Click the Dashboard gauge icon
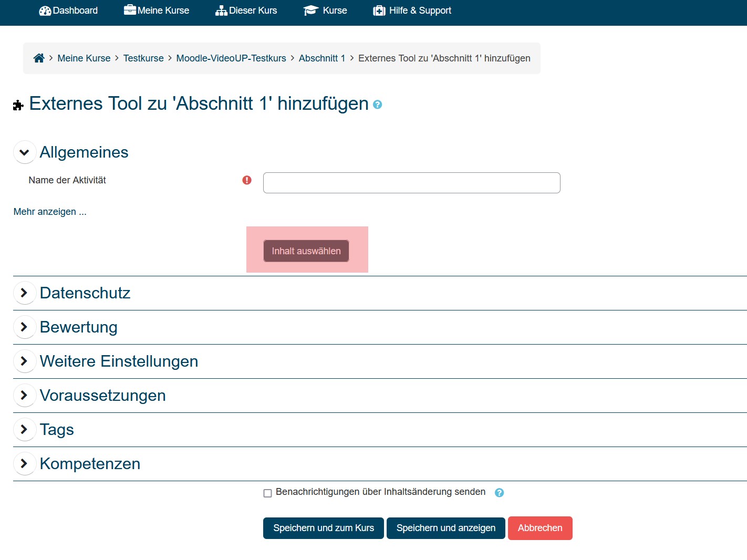 [x=45, y=11]
